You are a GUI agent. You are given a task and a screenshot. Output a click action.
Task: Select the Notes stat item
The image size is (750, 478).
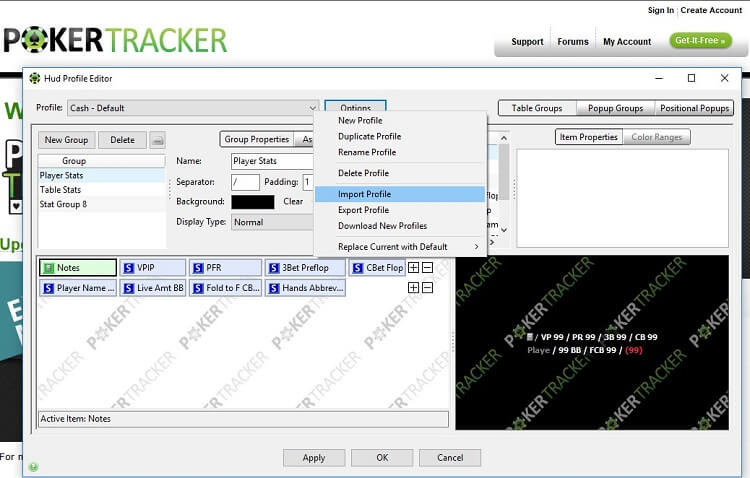(78, 267)
